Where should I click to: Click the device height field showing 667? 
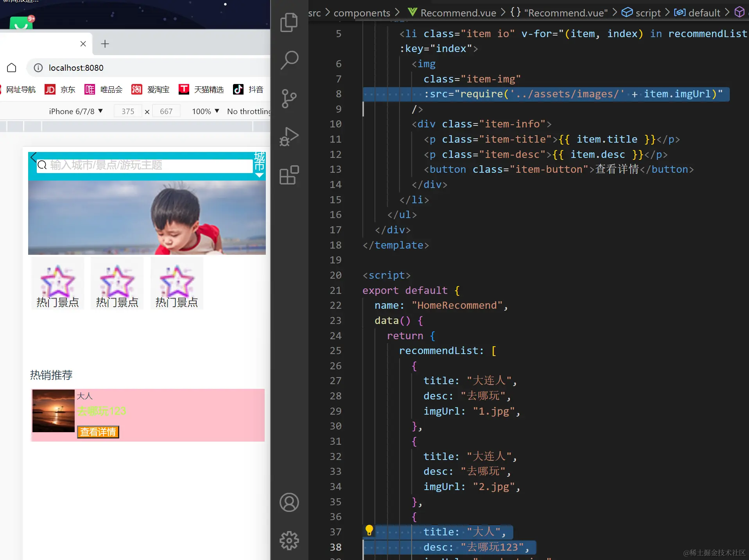coord(166,111)
